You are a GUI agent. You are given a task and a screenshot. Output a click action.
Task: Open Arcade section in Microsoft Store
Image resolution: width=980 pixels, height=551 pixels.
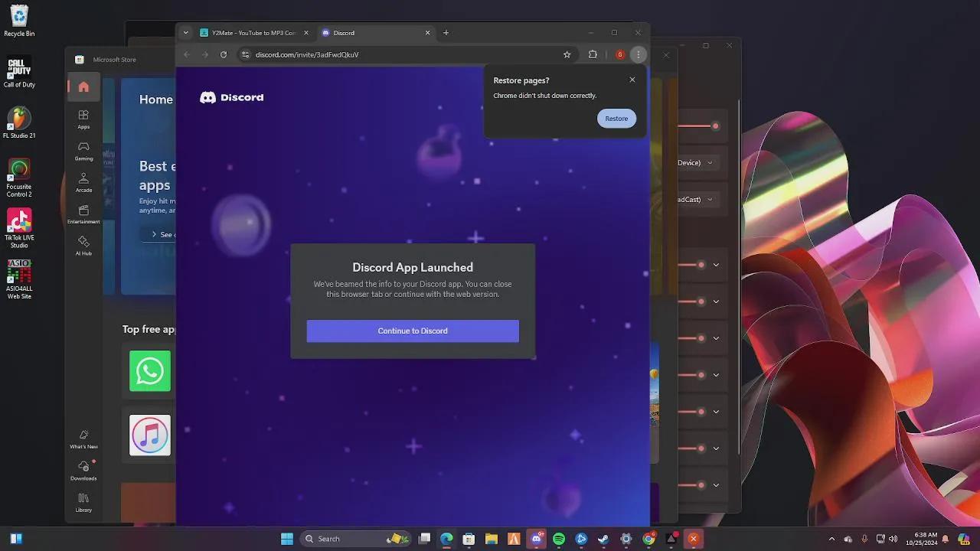click(83, 182)
